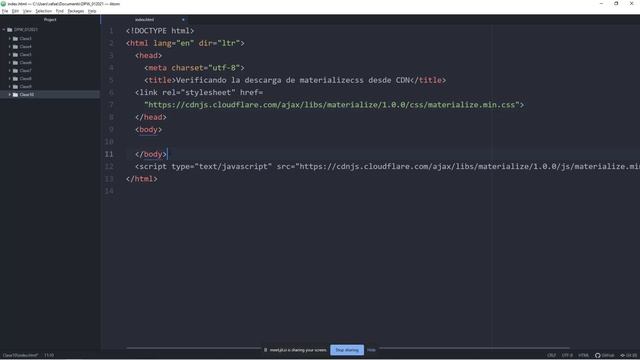The height and width of the screenshot is (360, 640).
Task: Click the materialize.min.css URL string
Action: coord(331,105)
